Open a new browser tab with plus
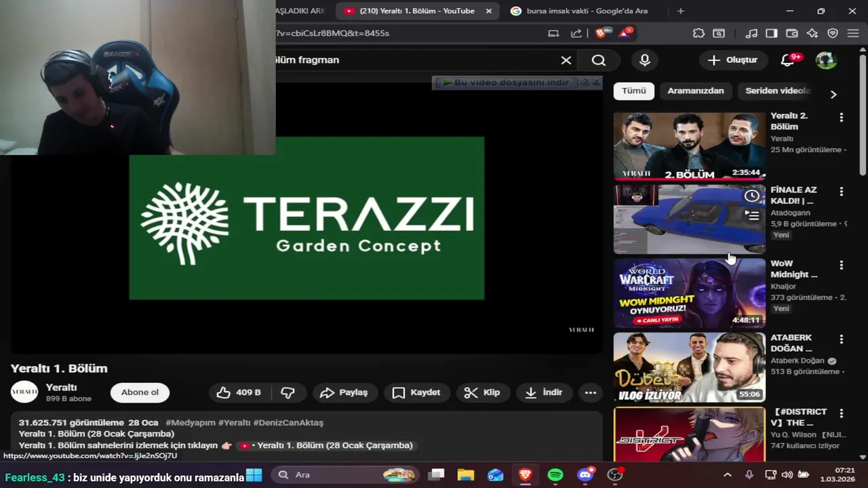 [x=681, y=11]
